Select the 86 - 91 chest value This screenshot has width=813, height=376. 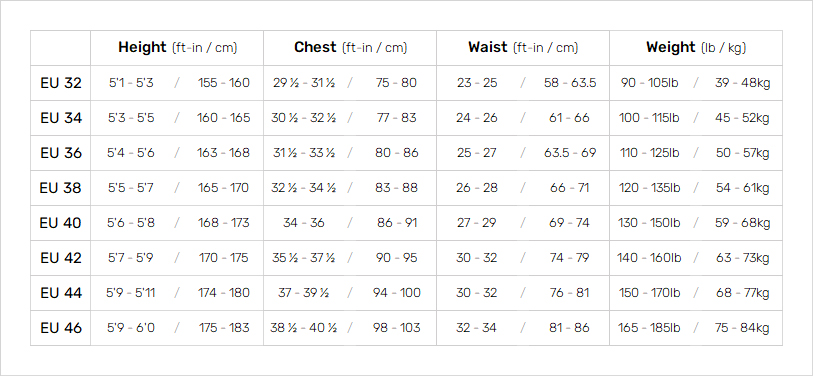[x=397, y=224]
